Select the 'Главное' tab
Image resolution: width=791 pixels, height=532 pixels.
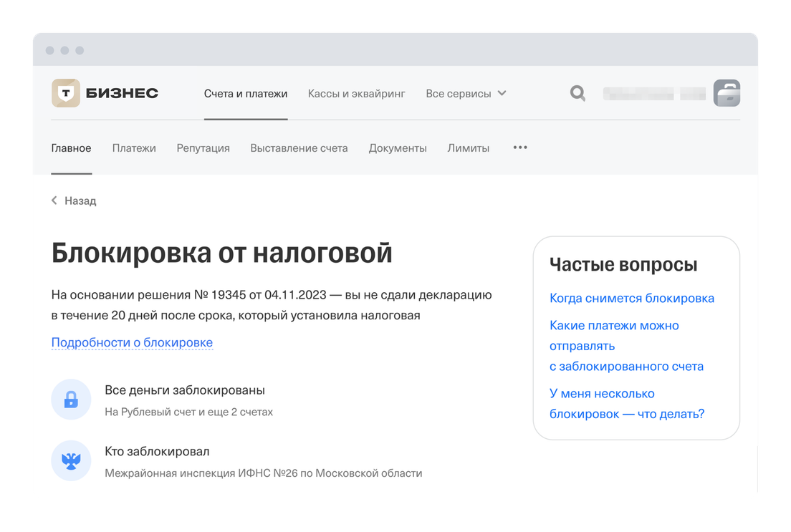[71, 148]
